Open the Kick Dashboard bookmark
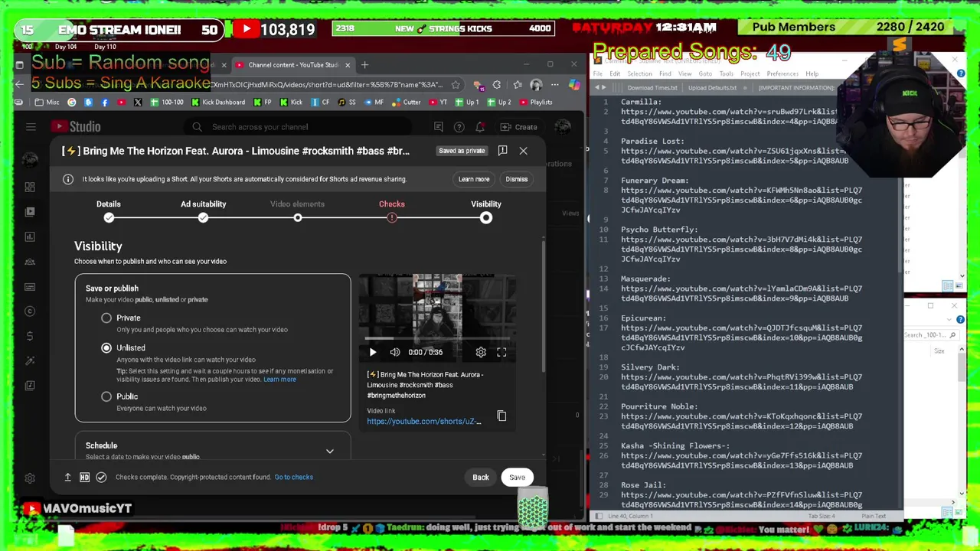The height and width of the screenshot is (551, 980). (x=217, y=102)
